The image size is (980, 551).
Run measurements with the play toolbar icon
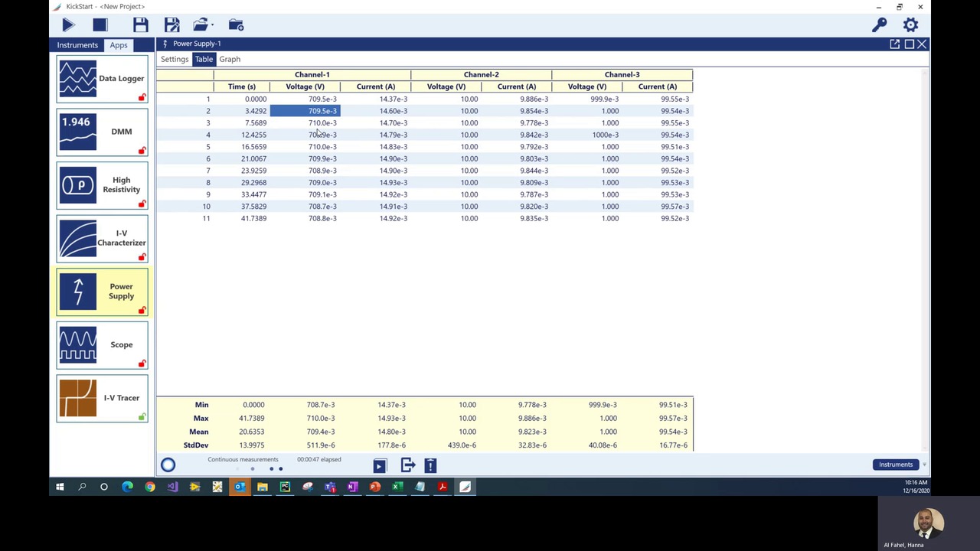[67, 24]
